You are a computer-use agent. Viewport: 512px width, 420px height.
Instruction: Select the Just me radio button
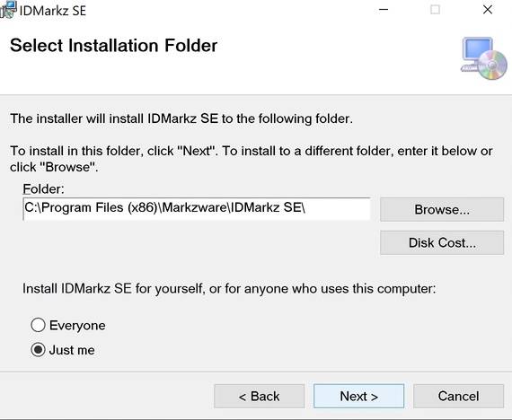(x=38, y=350)
